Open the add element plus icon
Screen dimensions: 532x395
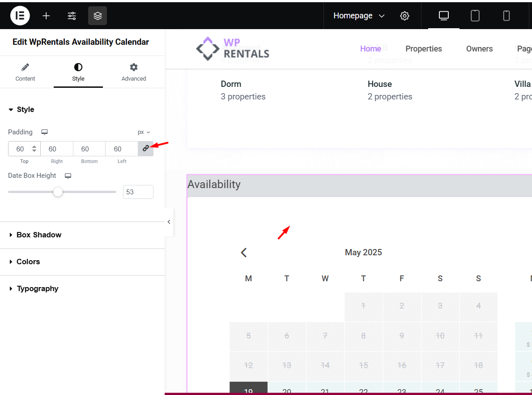(x=46, y=16)
